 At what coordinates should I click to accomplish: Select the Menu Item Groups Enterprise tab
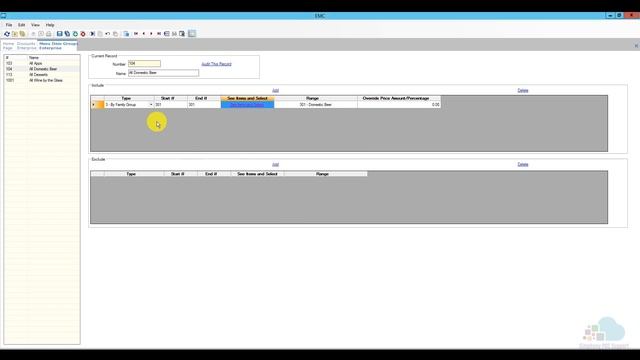pos(58,46)
